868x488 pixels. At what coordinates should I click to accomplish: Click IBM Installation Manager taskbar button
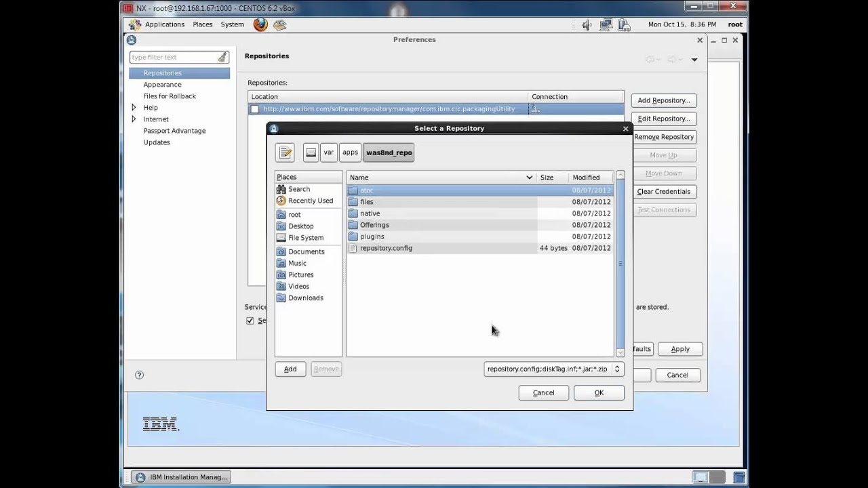[x=182, y=477]
